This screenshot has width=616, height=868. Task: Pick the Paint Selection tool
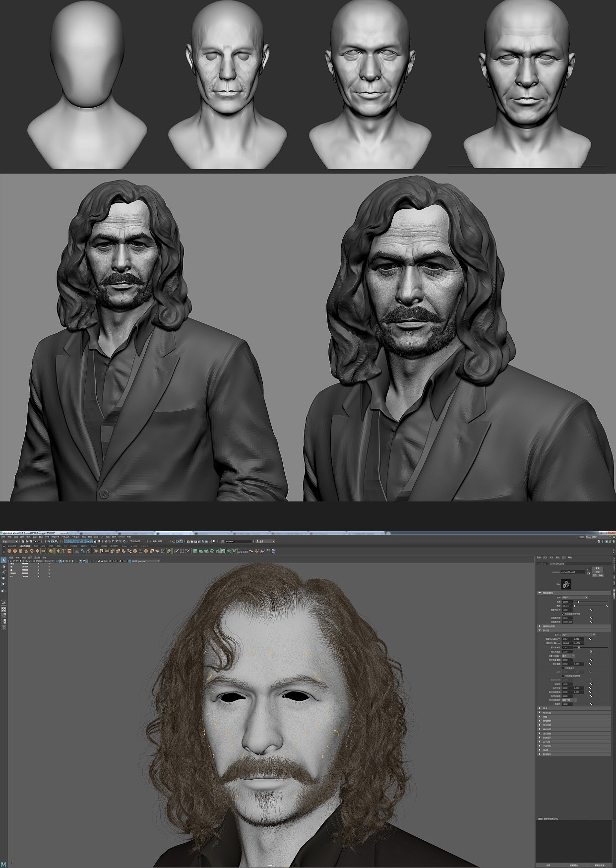pyautogui.click(x=3, y=572)
